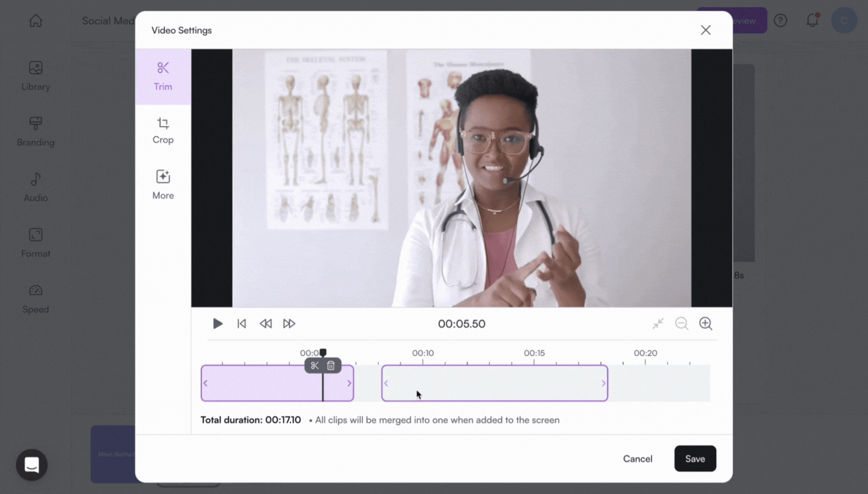Open the chat support widget
The width and height of the screenshot is (868, 494).
coord(31,465)
